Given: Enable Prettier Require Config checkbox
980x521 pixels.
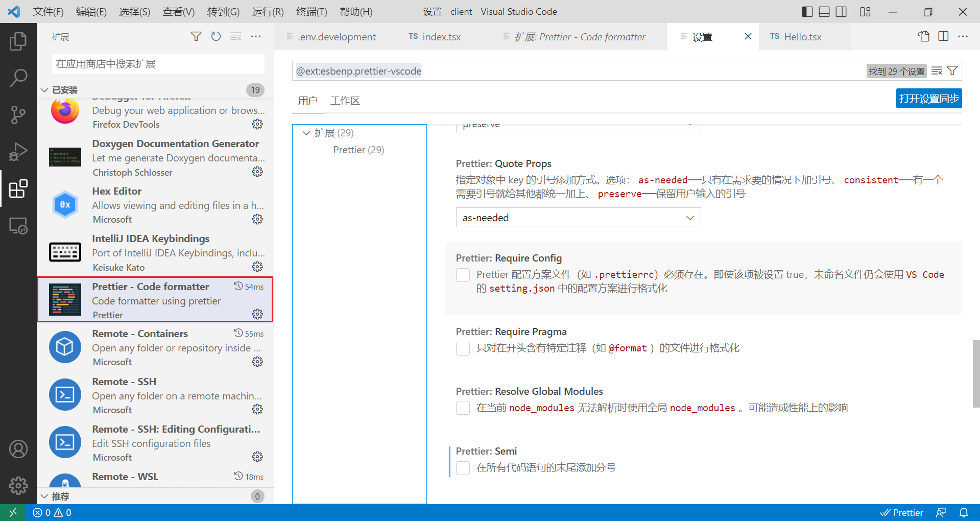Looking at the screenshot, I should click(x=463, y=275).
